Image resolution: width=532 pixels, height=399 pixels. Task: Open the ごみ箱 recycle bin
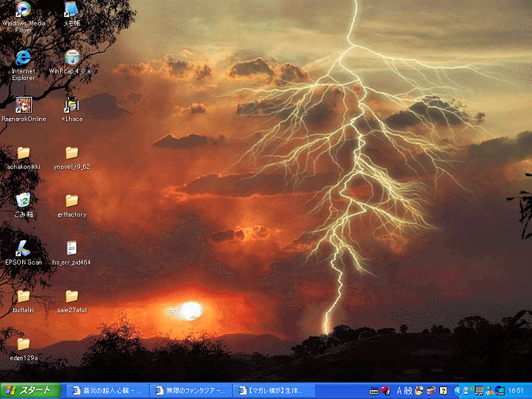(x=24, y=205)
